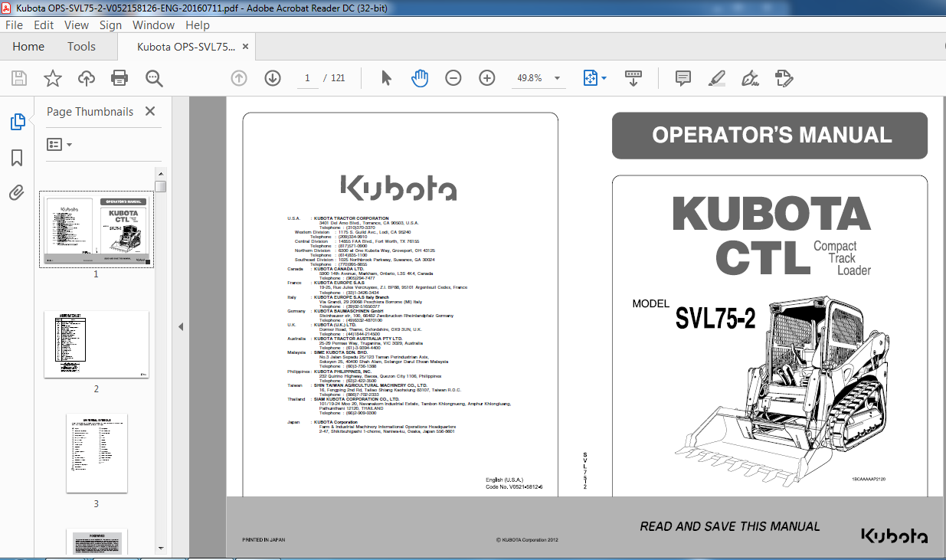The width and height of the screenshot is (946, 560).
Task: Open the zoom level dropdown
Action: tap(556, 78)
